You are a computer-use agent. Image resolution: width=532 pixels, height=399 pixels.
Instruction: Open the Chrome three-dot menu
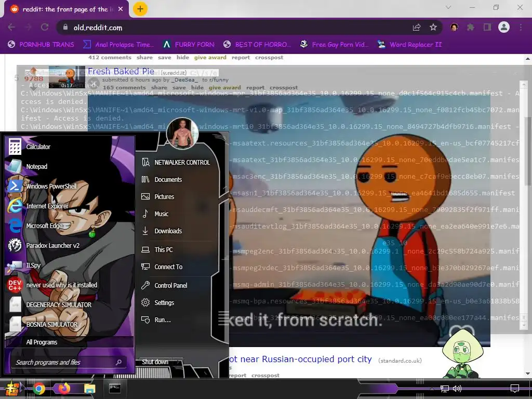[x=521, y=28]
